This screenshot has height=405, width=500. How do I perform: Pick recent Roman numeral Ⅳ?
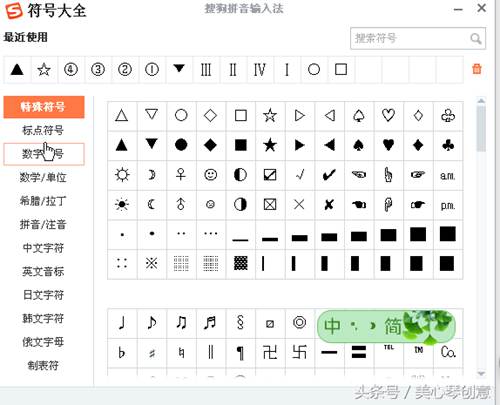click(x=260, y=70)
